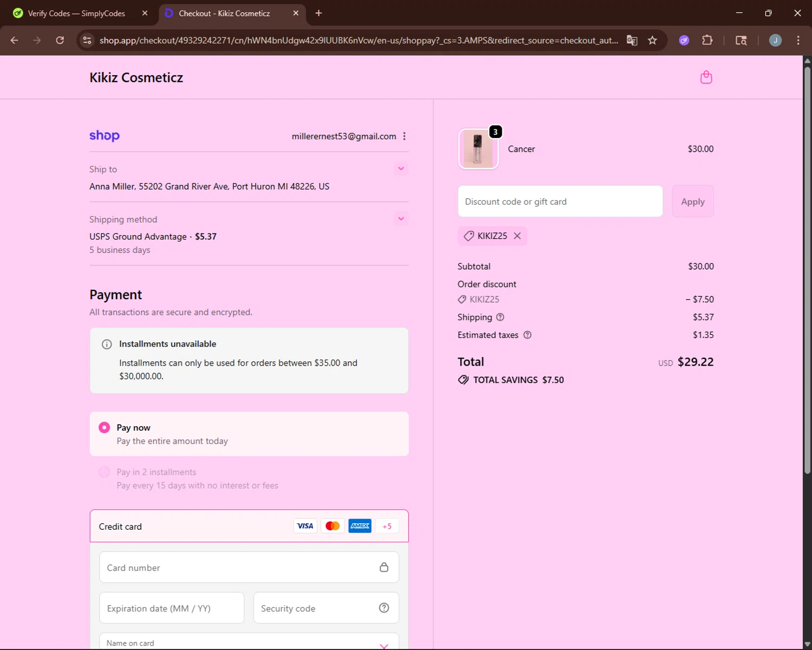Screen dimensions: 812x650
Task: Click the Apply discount button
Action: pos(693,201)
